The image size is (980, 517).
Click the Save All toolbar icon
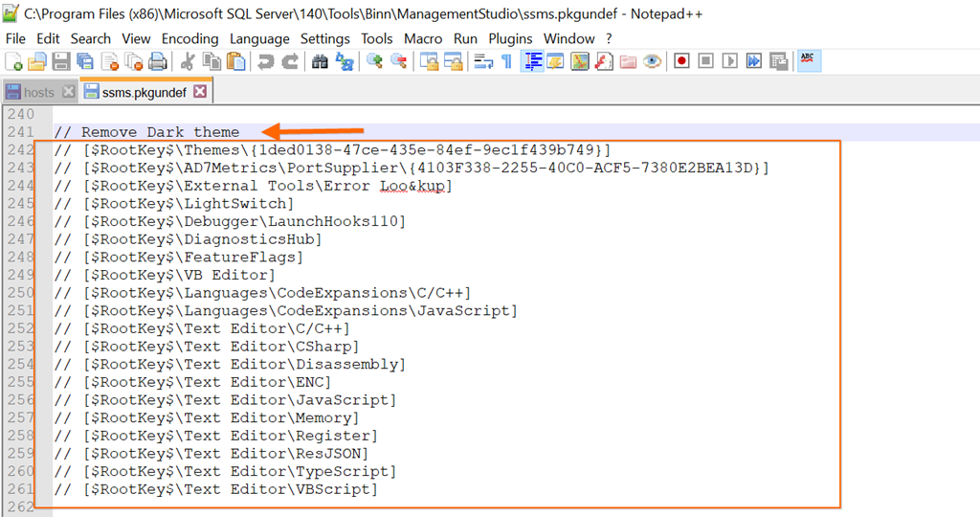[x=85, y=61]
